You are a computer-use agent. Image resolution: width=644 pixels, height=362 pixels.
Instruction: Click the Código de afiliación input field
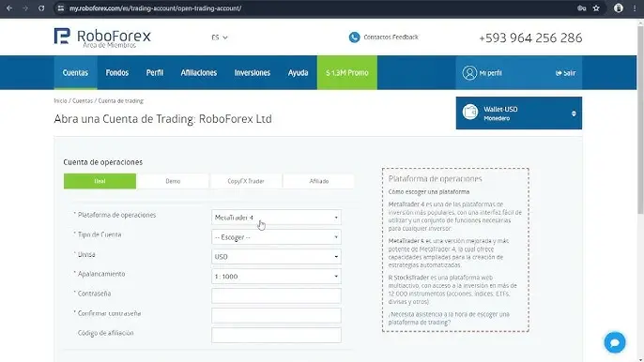pos(276,335)
